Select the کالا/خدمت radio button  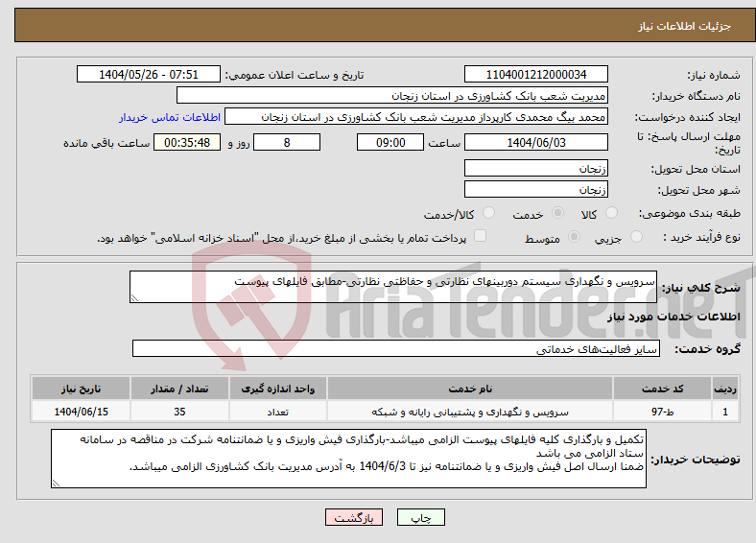488,213
